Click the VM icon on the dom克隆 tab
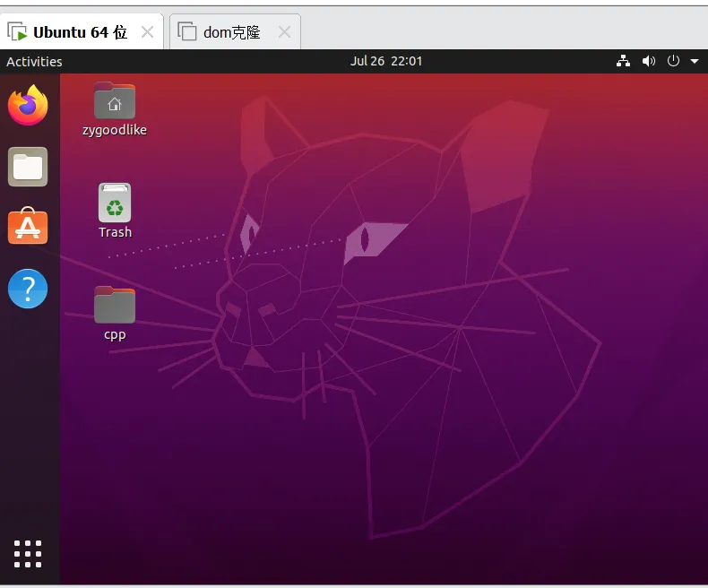 click(x=187, y=31)
